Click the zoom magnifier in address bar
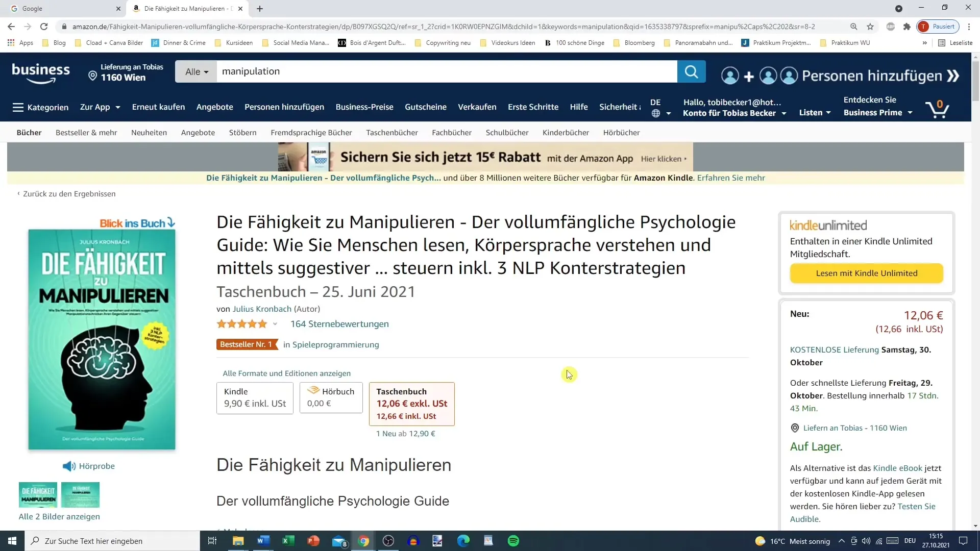 (x=854, y=27)
